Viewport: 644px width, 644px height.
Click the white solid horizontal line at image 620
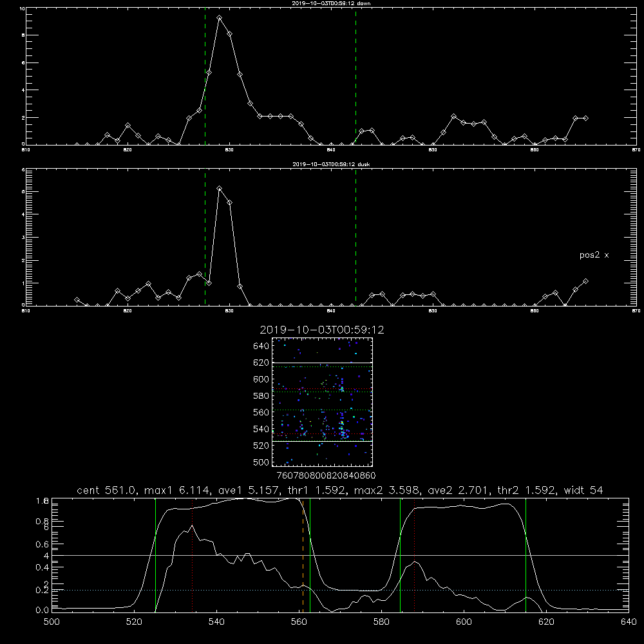(x=323, y=363)
